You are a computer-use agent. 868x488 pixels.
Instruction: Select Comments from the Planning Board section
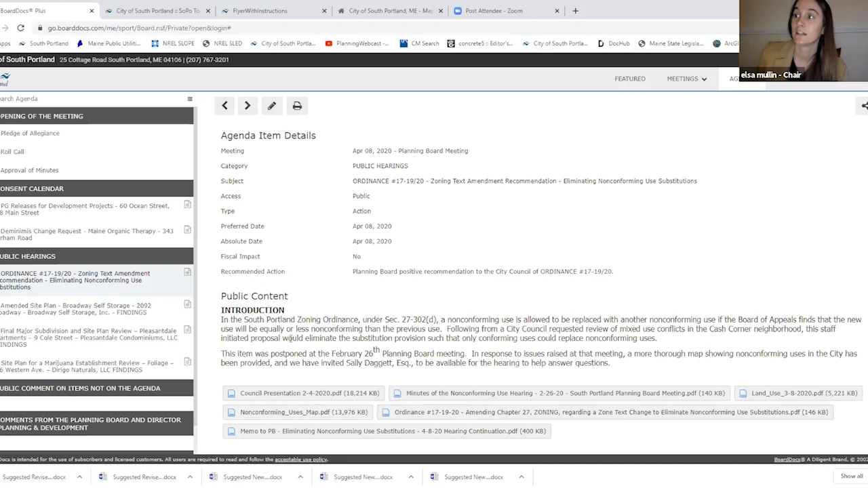click(96, 424)
